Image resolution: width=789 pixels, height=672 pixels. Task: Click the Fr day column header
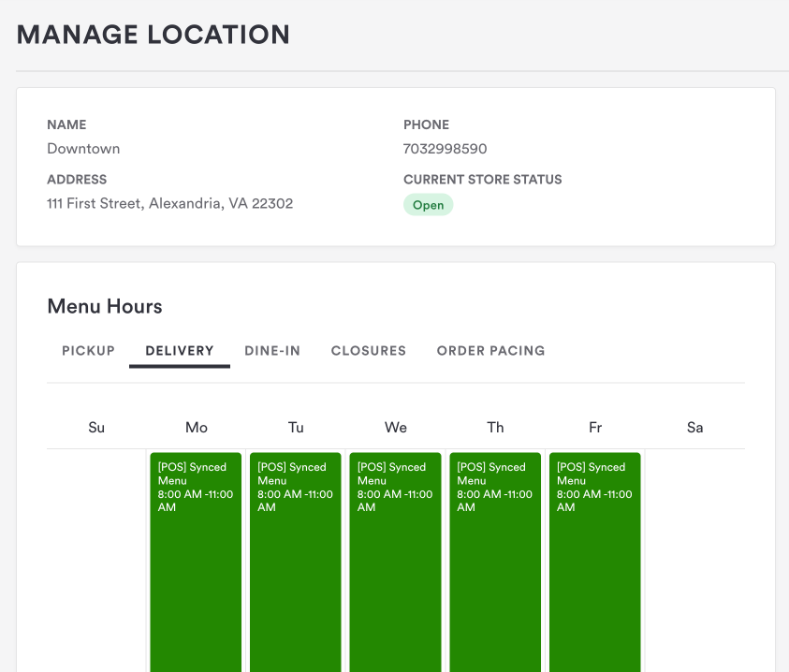595,428
